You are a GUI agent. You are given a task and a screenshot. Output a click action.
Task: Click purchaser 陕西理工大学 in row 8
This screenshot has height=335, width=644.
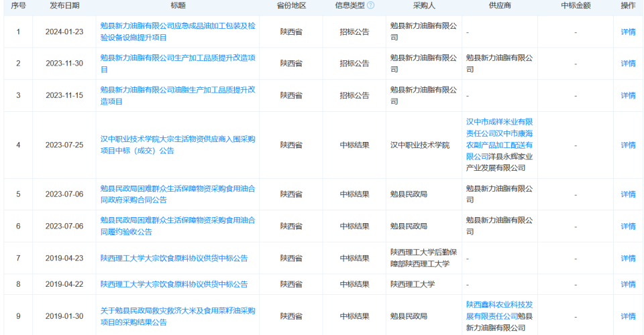[413, 284]
